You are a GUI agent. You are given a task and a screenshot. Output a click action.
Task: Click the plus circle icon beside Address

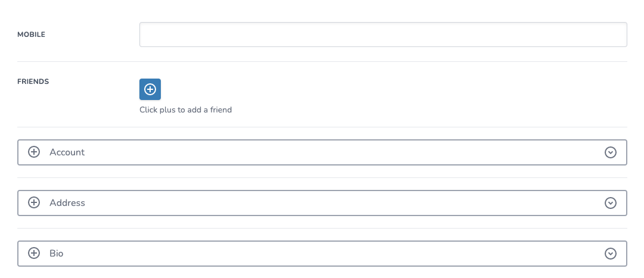(35, 203)
